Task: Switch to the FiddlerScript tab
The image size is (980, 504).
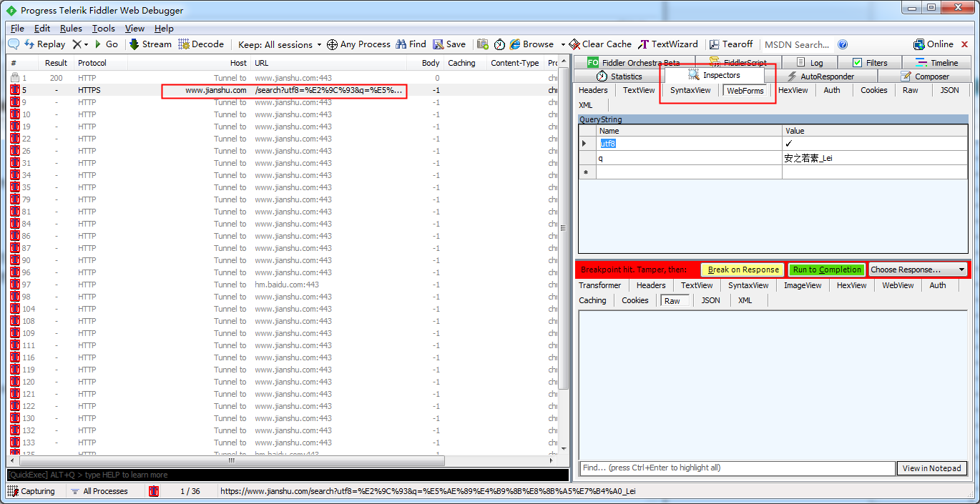Action: (738, 62)
